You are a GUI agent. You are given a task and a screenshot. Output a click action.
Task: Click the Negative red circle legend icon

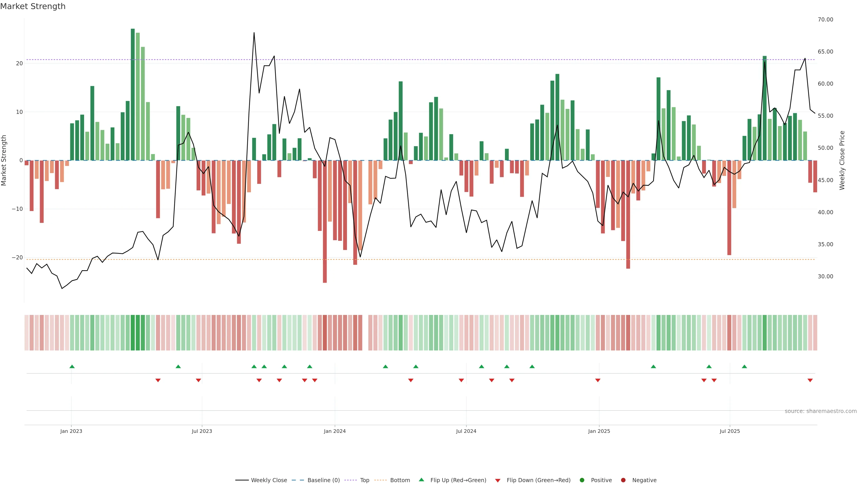[623, 480]
